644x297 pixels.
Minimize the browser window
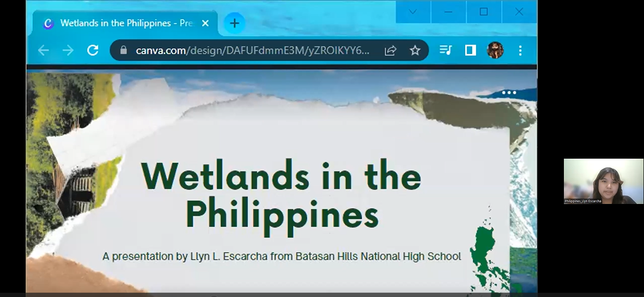pos(448,12)
